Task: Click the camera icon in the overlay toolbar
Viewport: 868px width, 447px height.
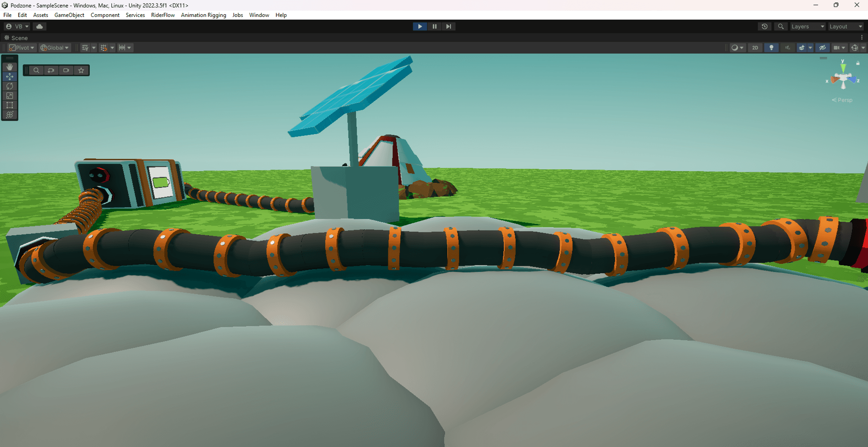Action: pyautogui.click(x=66, y=70)
